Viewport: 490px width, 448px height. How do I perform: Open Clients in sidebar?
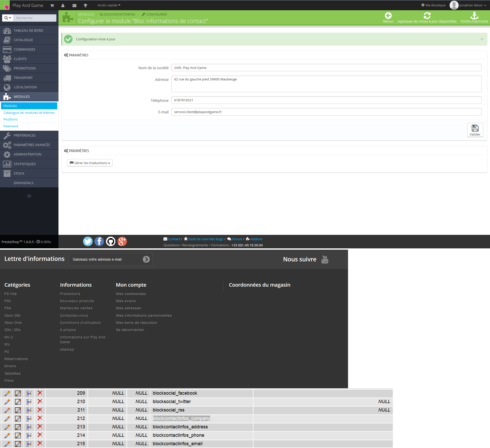(29, 59)
